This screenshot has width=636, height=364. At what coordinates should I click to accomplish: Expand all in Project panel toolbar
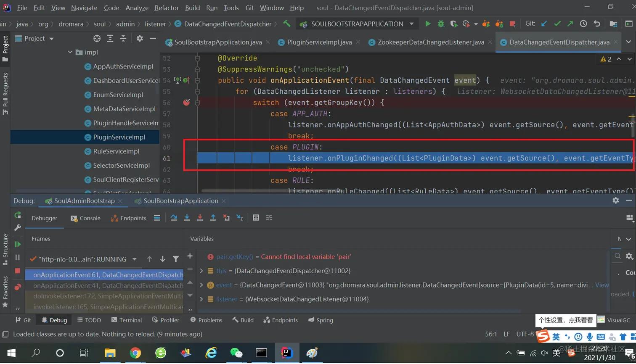click(x=110, y=38)
